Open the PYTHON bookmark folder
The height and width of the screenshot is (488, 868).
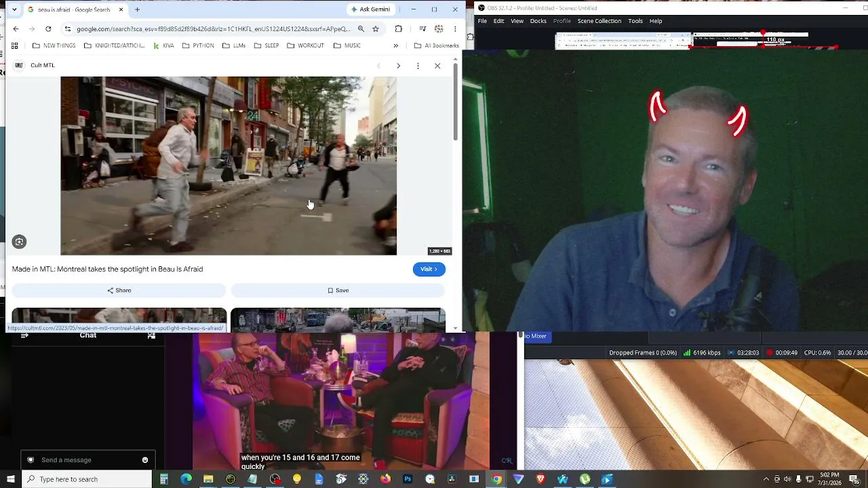point(198,45)
